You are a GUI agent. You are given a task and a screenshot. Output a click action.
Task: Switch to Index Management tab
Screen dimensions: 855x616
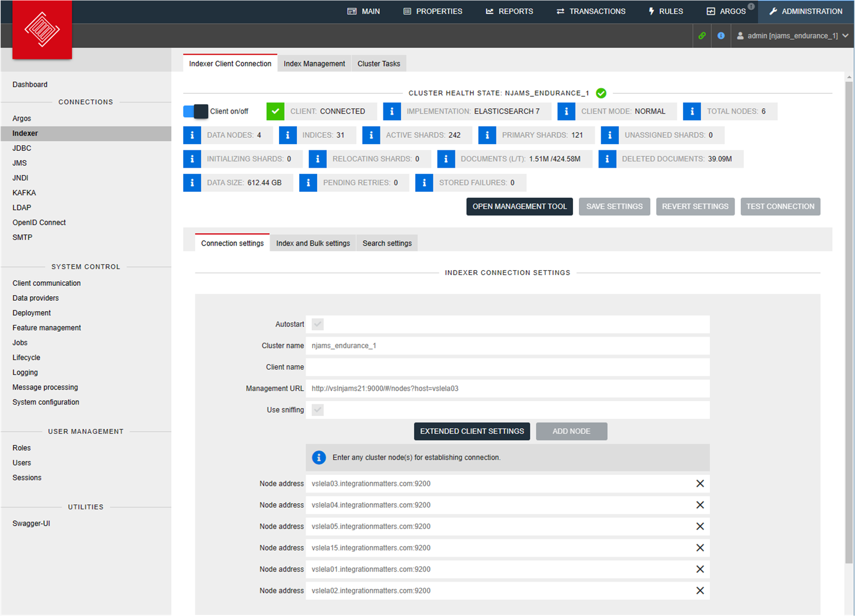point(314,63)
